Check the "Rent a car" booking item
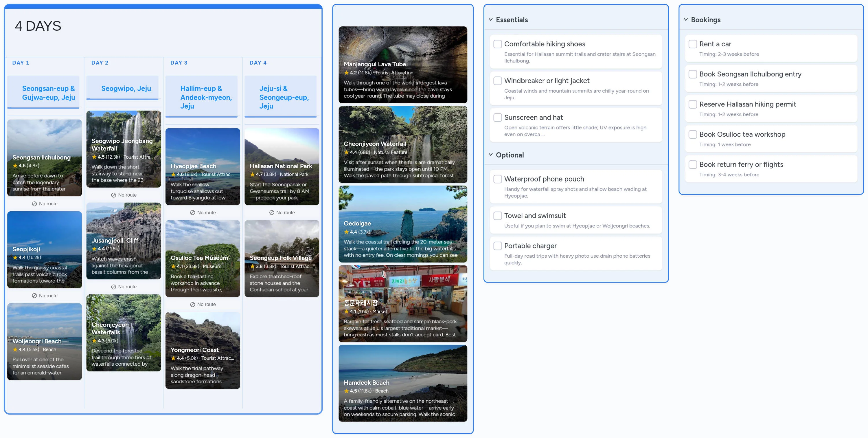868x438 pixels. 693,44
